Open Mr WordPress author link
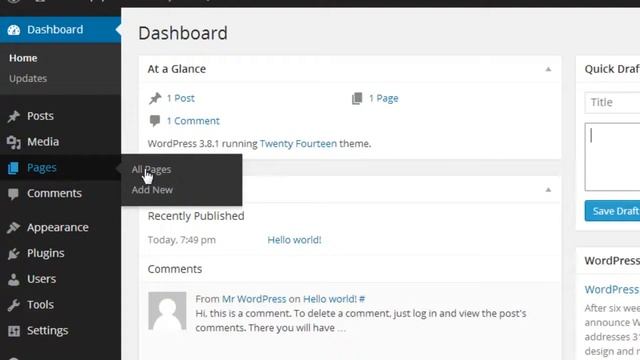 (254, 299)
